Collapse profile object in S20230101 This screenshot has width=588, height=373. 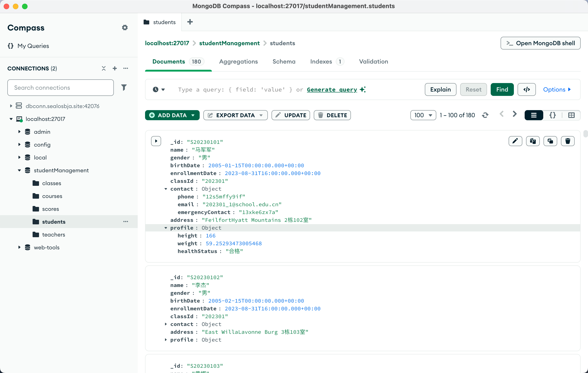[166, 228]
